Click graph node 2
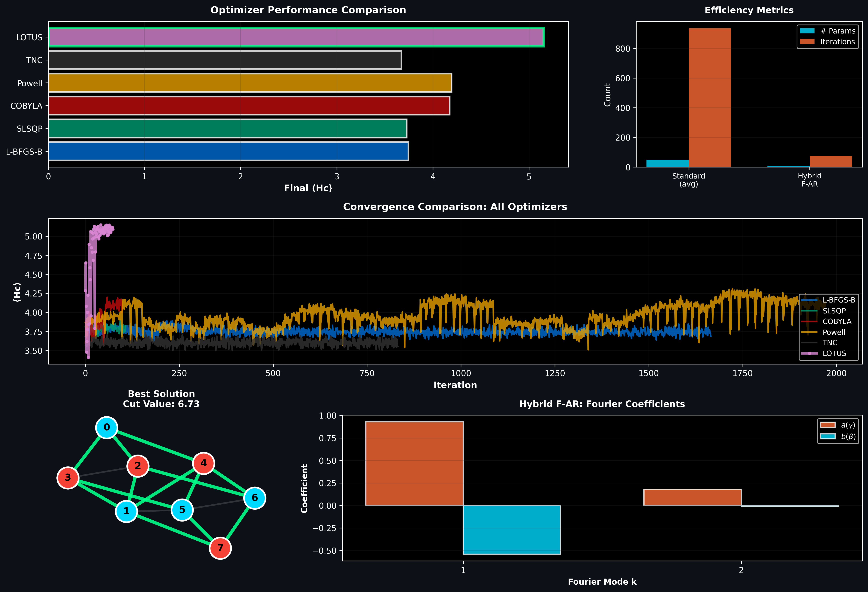The width and height of the screenshot is (868, 592). tap(138, 466)
